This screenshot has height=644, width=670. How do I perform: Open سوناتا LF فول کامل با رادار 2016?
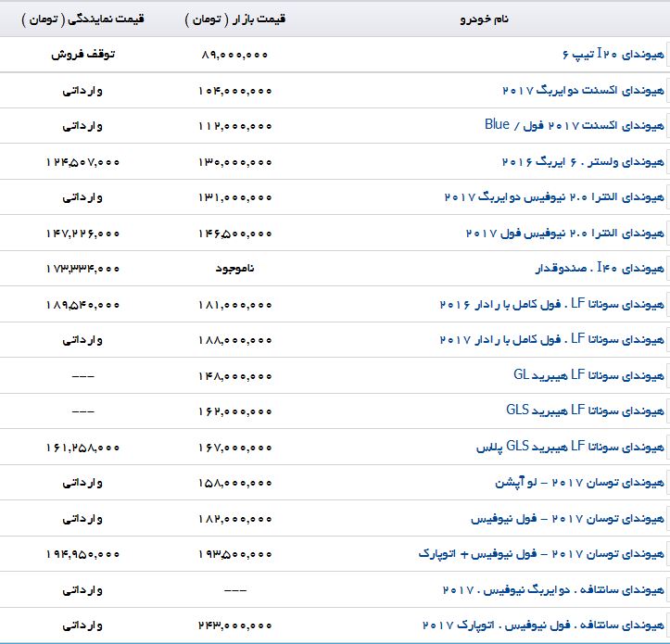[552, 304]
